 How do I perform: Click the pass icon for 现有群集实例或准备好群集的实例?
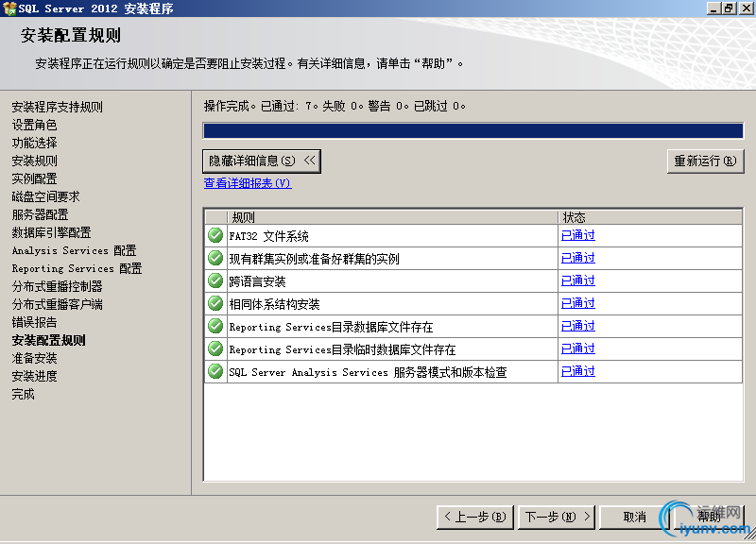pyautogui.click(x=215, y=258)
